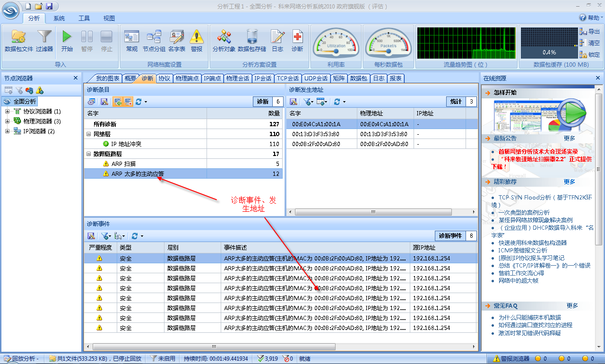Open the 系统 ribbon tab
This screenshot has height=364, width=605.
pyautogui.click(x=59, y=18)
